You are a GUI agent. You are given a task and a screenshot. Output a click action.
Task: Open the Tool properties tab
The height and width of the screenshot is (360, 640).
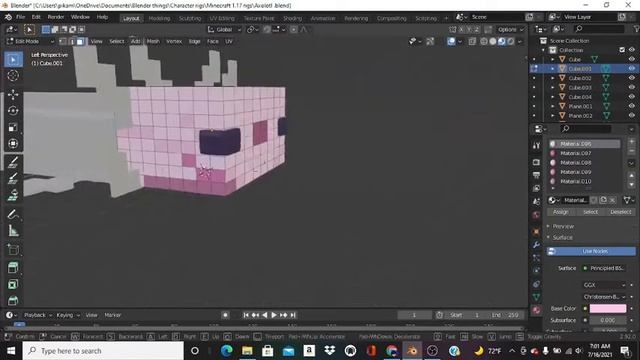[536, 145]
